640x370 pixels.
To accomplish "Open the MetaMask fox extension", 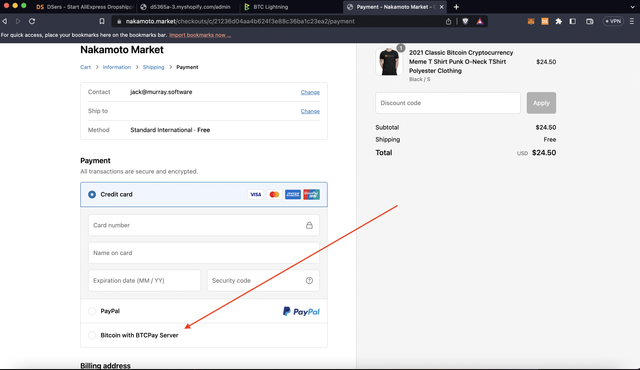I will point(531,21).
